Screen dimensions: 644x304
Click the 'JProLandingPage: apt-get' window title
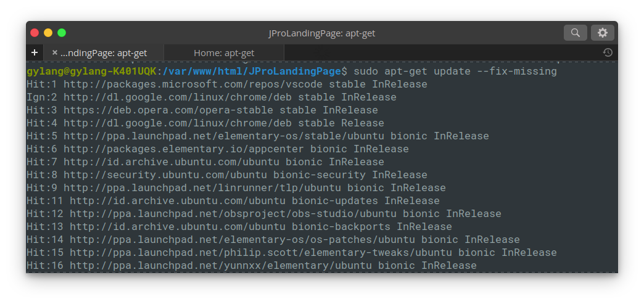click(322, 33)
